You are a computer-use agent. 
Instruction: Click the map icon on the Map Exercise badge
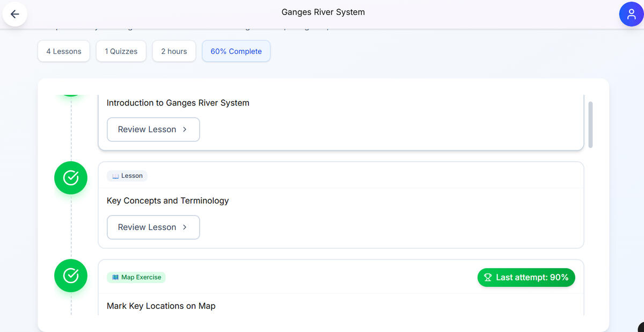pos(115,277)
